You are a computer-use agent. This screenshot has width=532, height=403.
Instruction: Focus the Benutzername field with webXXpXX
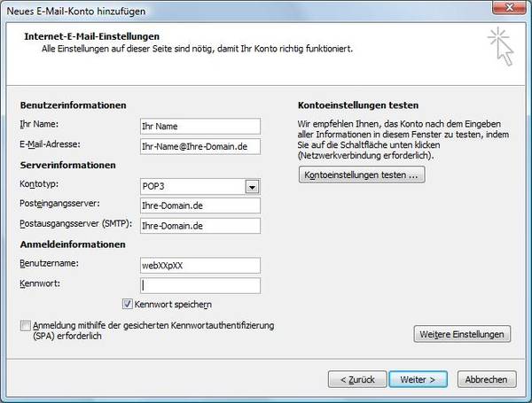click(199, 265)
